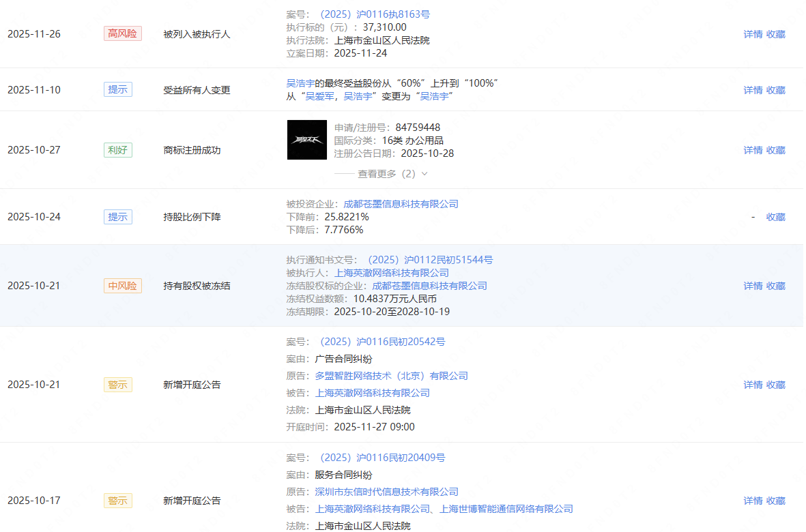Open 详情 for 持有股权被冻结 row

point(753,286)
